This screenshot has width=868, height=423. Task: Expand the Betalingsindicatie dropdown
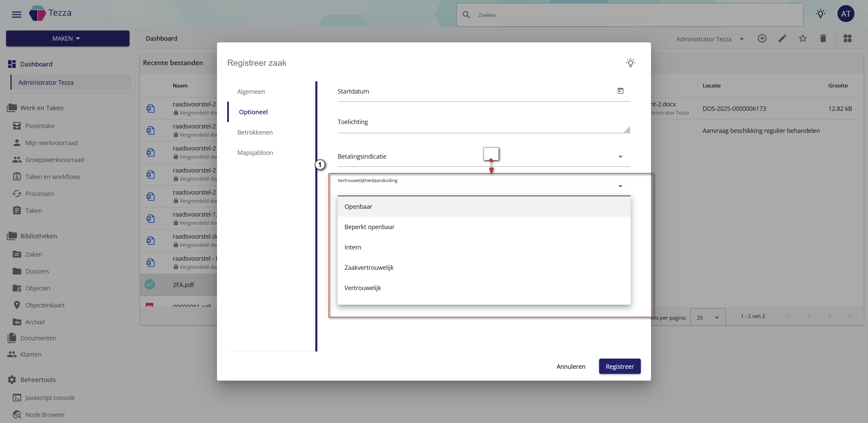tap(620, 157)
